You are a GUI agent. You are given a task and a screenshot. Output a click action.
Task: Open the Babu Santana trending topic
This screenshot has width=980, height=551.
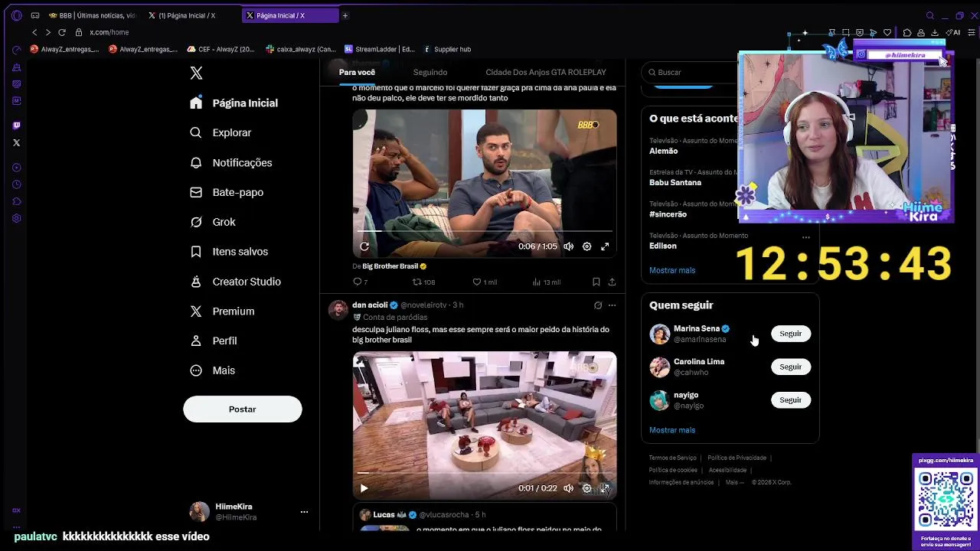[675, 183]
